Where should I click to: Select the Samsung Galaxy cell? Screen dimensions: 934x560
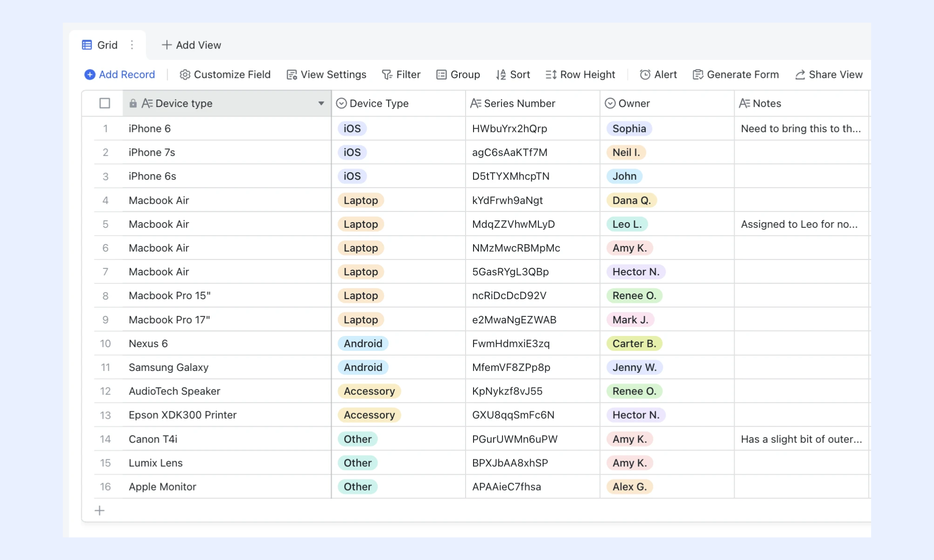pos(226,368)
